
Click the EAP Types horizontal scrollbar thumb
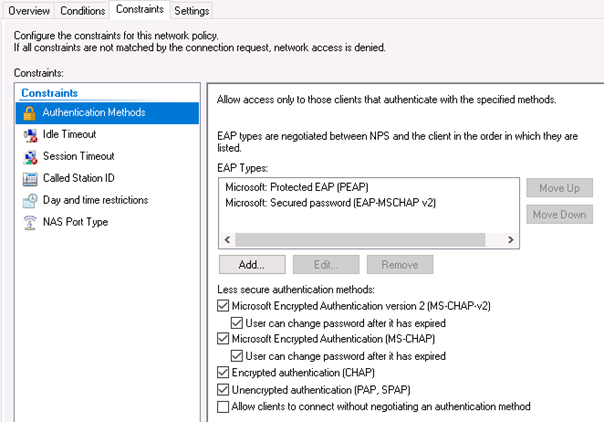360,239
